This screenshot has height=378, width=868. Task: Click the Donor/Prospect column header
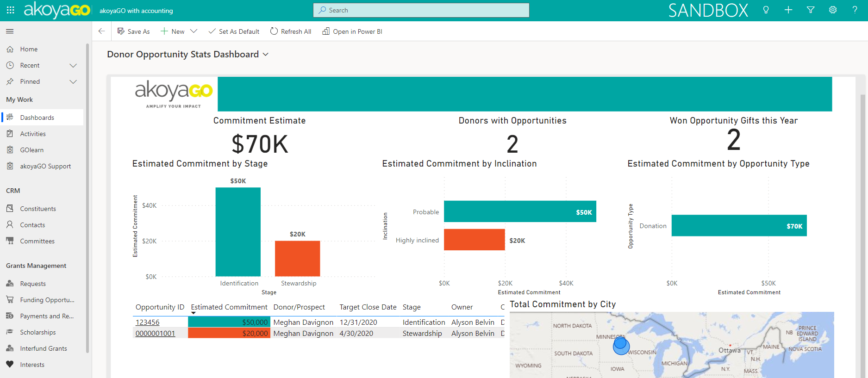coord(299,307)
